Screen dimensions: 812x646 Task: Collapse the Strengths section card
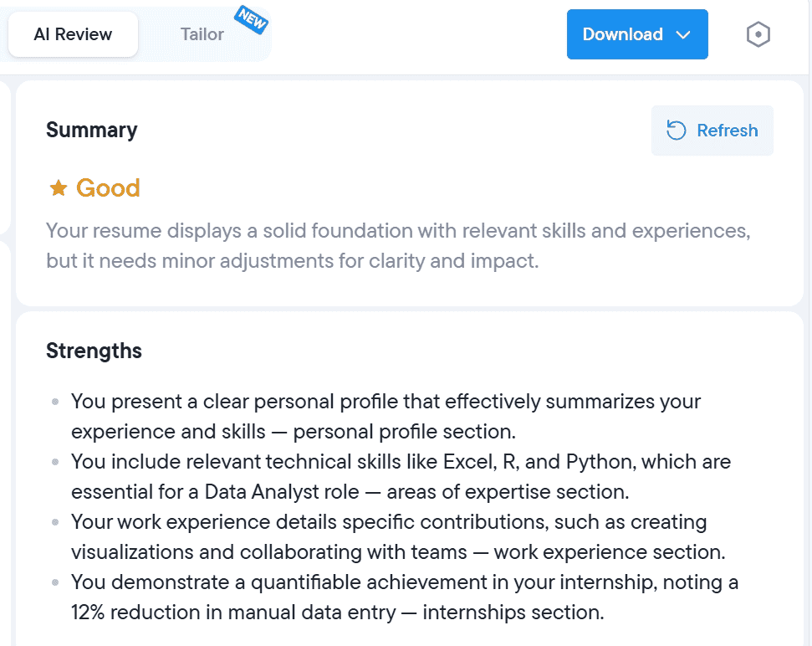tap(94, 351)
